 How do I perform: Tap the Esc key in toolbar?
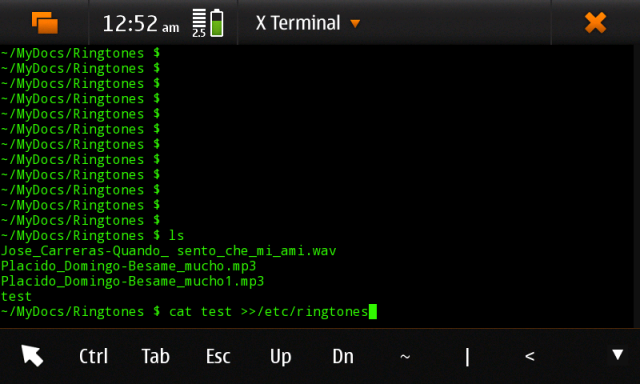pos(218,356)
